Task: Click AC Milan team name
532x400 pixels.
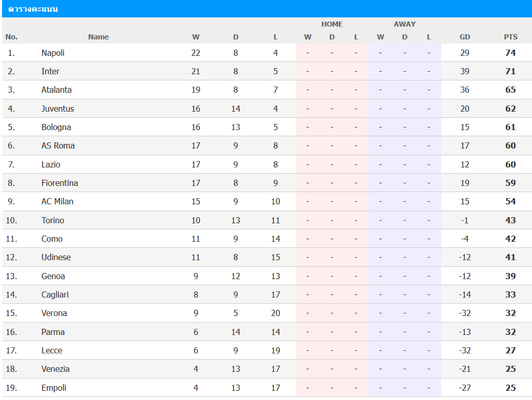Action: [57, 201]
